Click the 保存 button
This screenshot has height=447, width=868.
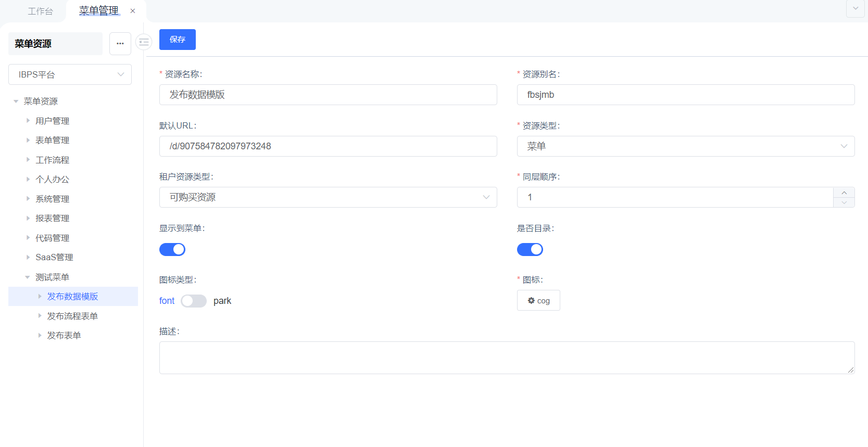click(178, 40)
